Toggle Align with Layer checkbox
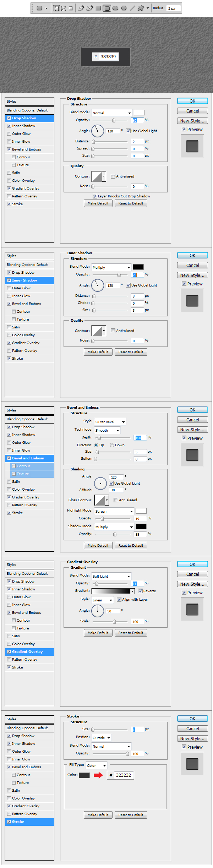This screenshot has height=868, width=213. point(119,600)
